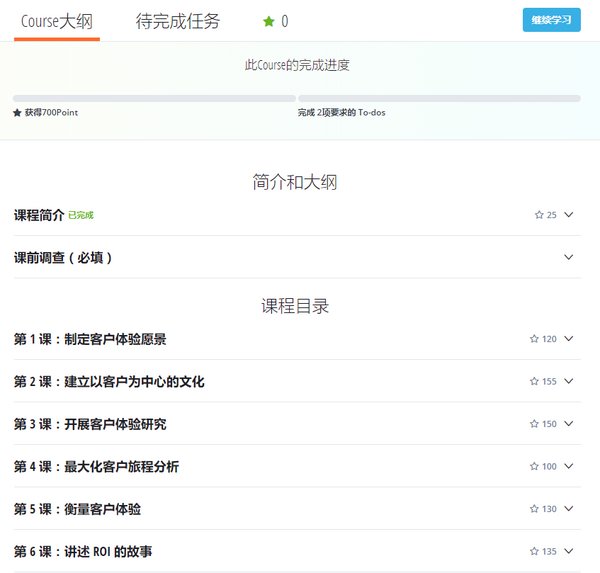Click the star icon on 课程简介 row
The image size is (600, 573).
539,215
